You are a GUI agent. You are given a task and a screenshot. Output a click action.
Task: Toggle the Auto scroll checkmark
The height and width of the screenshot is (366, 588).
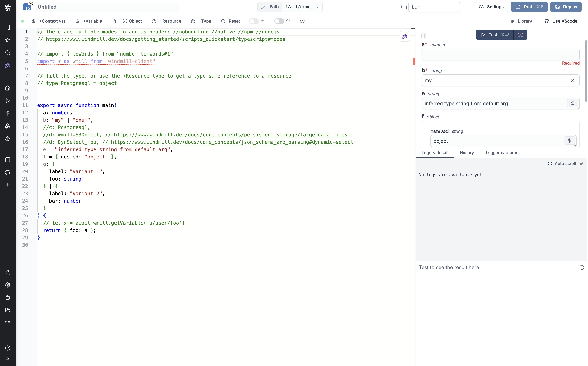point(581,164)
